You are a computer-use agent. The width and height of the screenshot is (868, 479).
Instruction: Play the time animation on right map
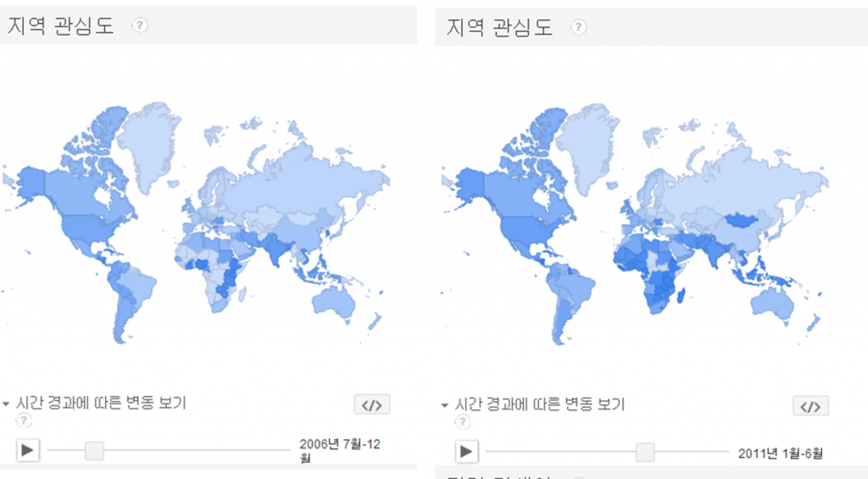[465, 452]
